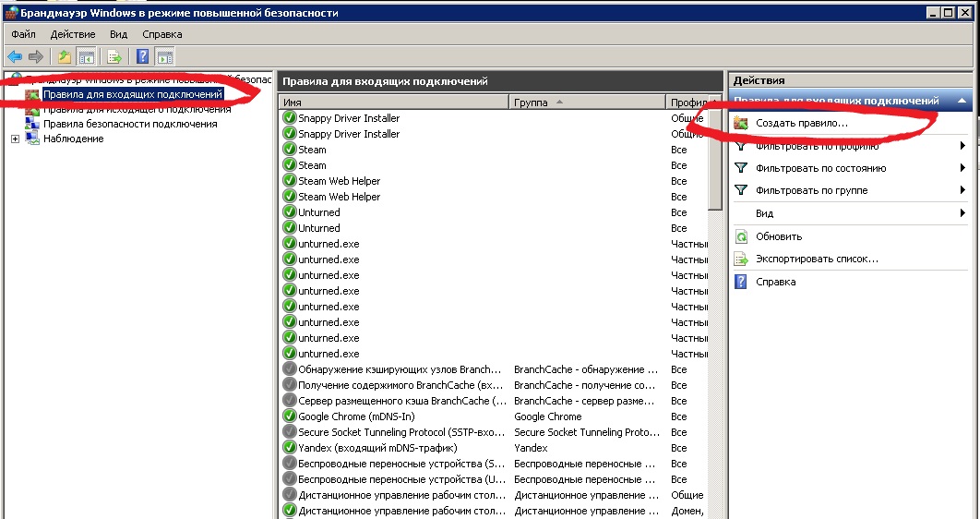Select the Получение содержимого BranchCache rule name
Image resolution: width=980 pixels, height=519 pixels.
coord(400,385)
